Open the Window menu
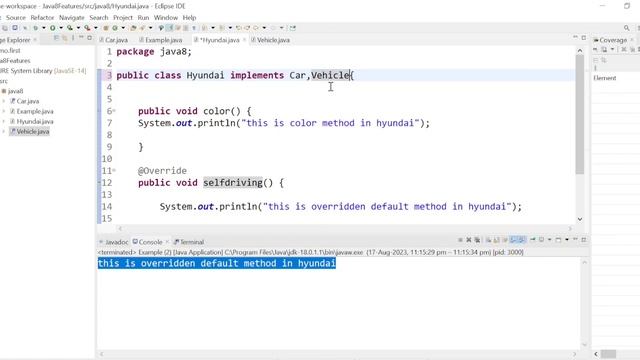This screenshot has height=360, width=640. (166, 18)
